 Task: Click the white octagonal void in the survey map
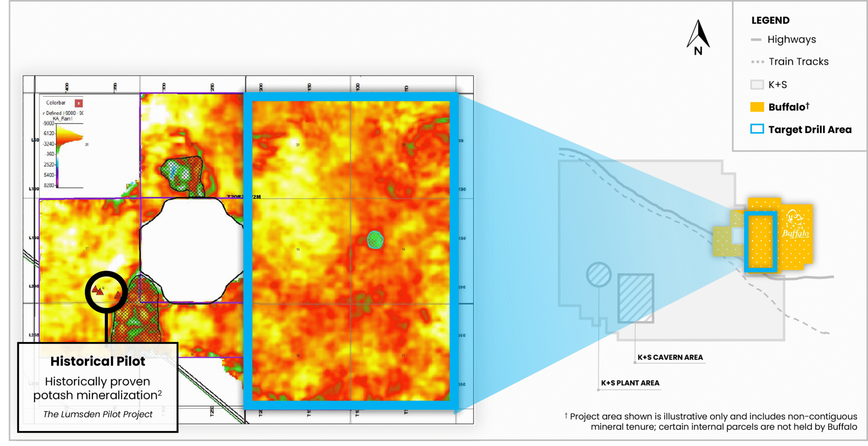pos(192,250)
